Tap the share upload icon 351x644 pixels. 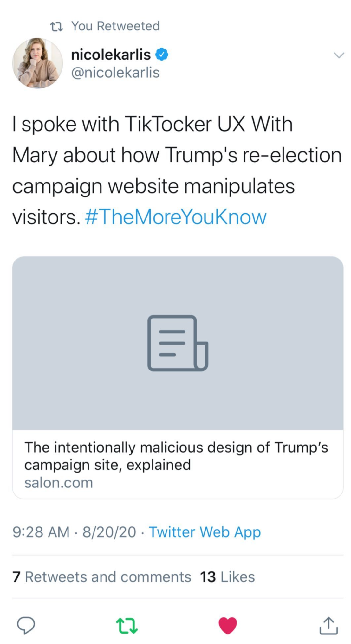pyautogui.click(x=328, y=625)
